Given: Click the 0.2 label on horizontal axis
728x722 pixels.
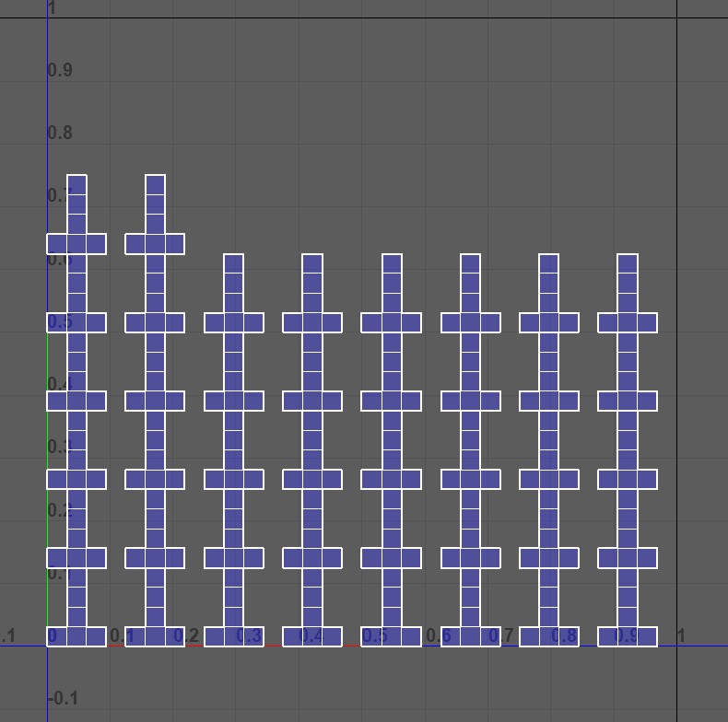Looking at the screenshot, I should (186, 635).
